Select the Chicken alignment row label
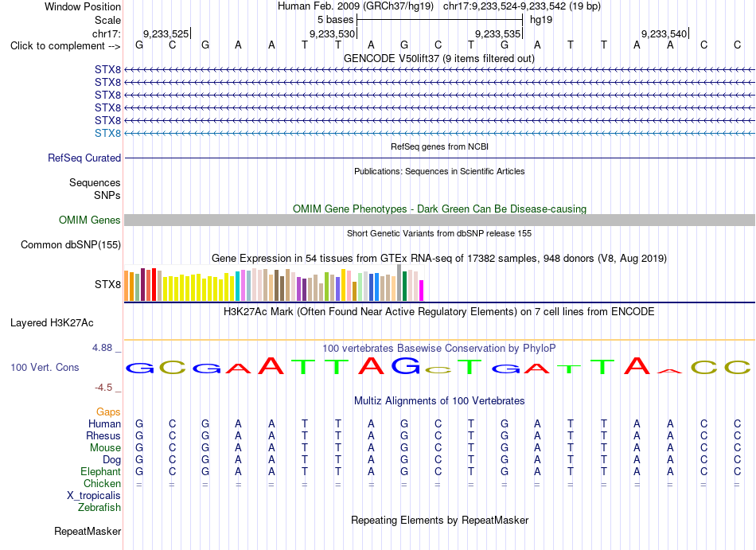 point(102,483)
